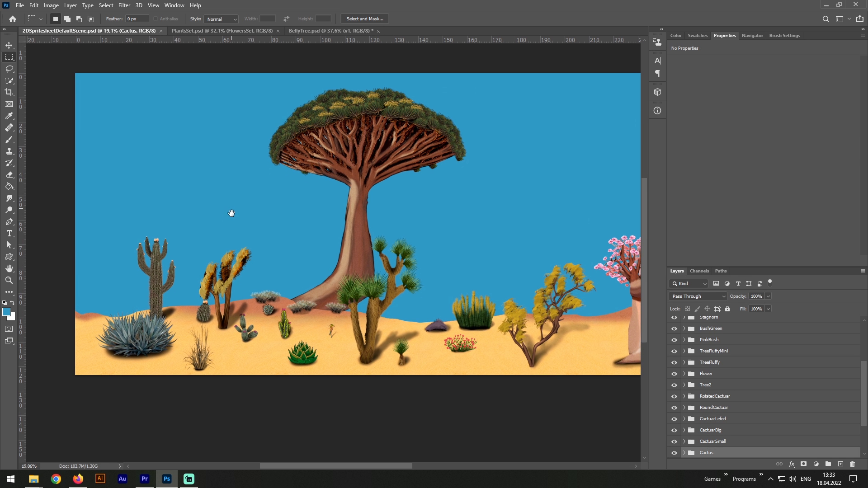This screenshot has height=488, width=868.
Task: Select the Lasso tool
Action: [9, 69]
